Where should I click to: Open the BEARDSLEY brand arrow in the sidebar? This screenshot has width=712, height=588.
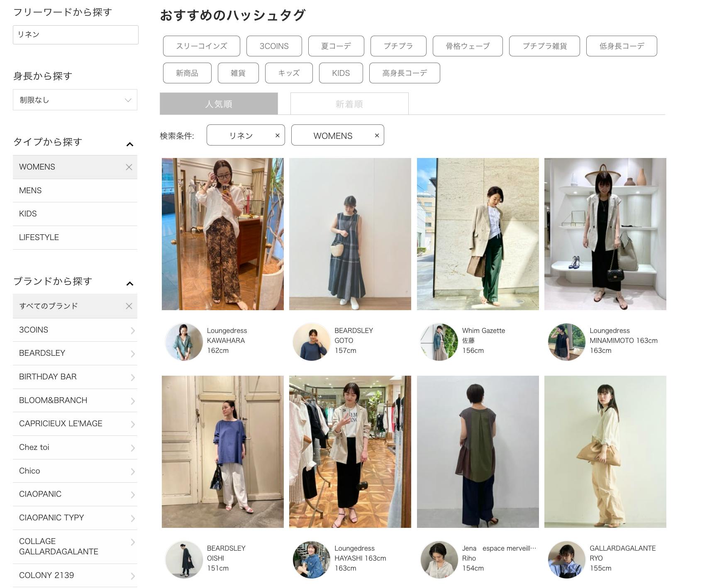point(133,354)
